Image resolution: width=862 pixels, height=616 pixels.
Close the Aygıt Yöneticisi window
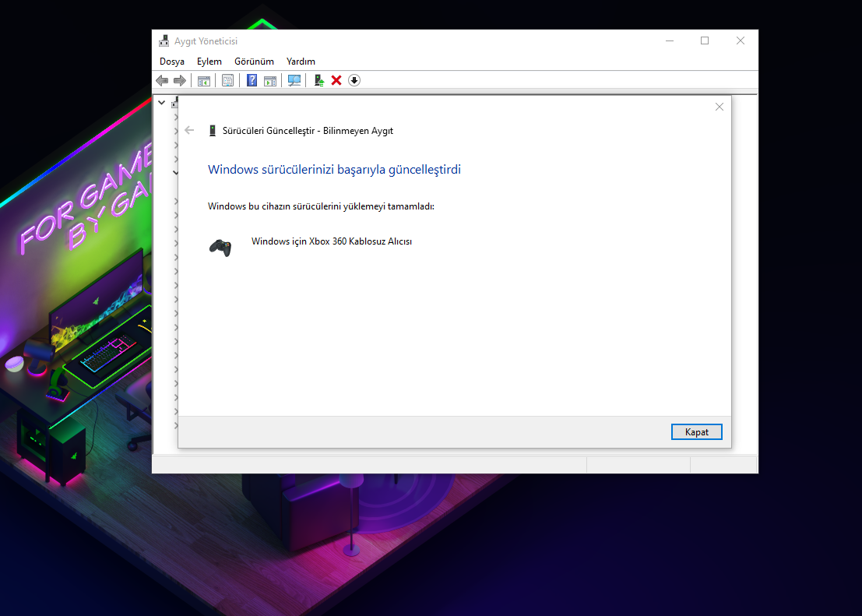click(741, 40)
